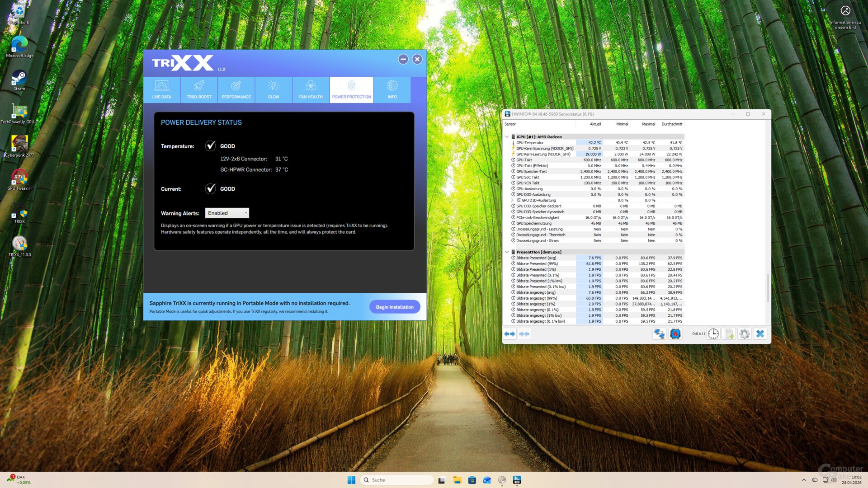Toggle Temperature GOOD checkmark
Image resolution: width=868 pixels, height=488 pixels.
tap(210, 146)
